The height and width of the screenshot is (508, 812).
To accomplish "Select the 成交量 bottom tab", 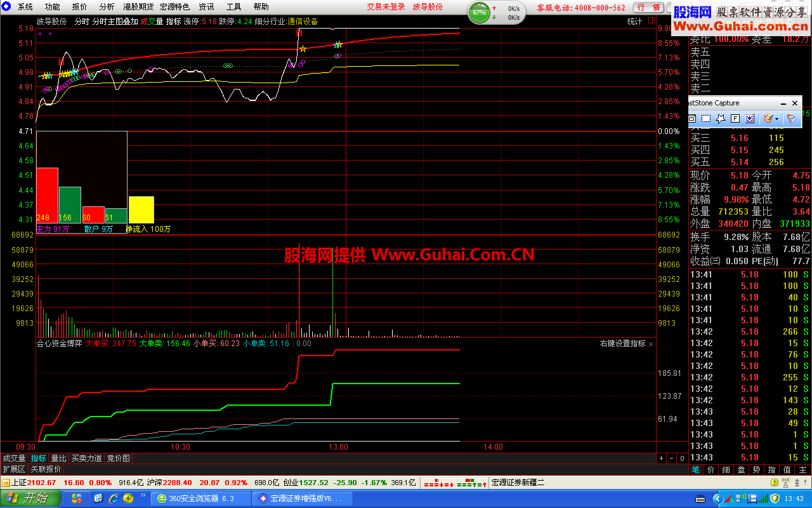I will tap(15, 458).
